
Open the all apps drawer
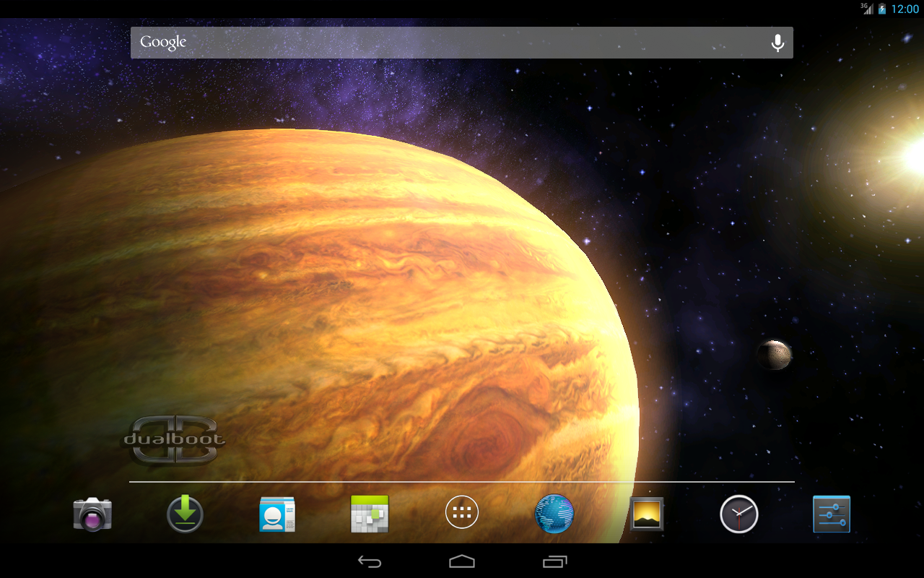point(462,513)
